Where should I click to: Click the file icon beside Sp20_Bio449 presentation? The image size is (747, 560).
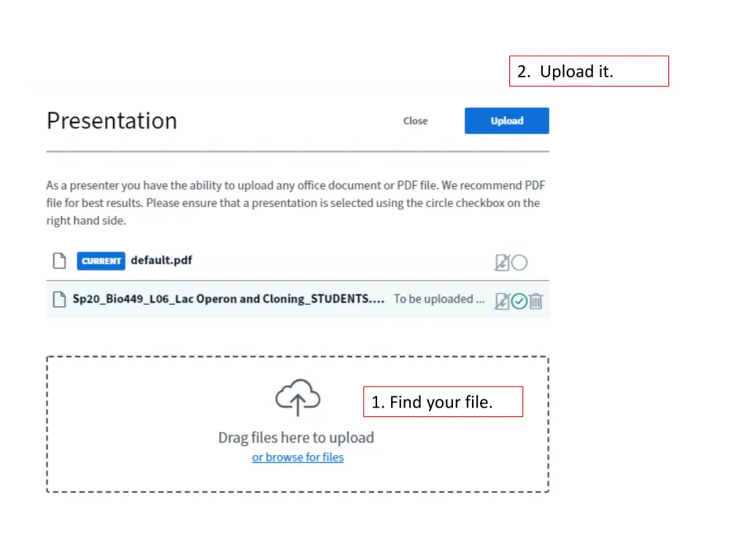59,300
